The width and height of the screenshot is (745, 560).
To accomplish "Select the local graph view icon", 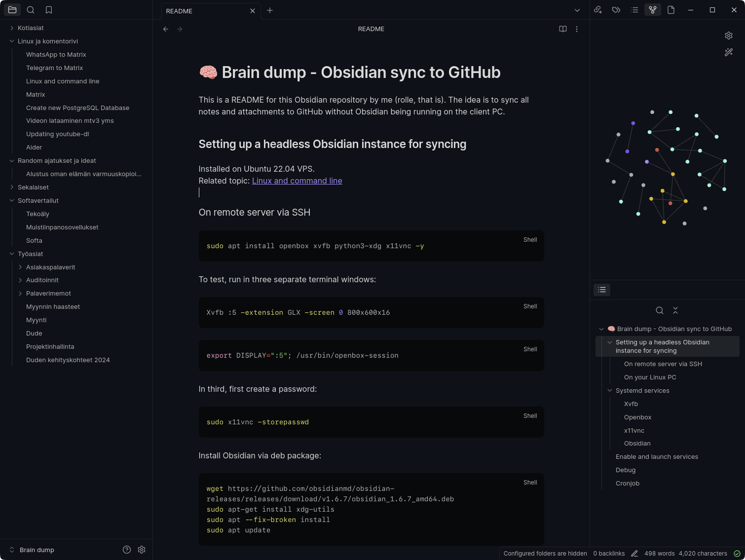I will [653, 10].
